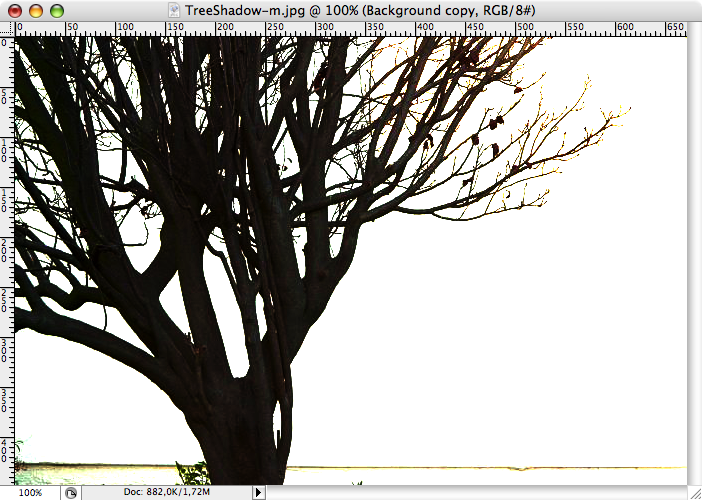702x500 pixels.
Task: Minimize the window with the yellow button
Action: coord(35,10)
